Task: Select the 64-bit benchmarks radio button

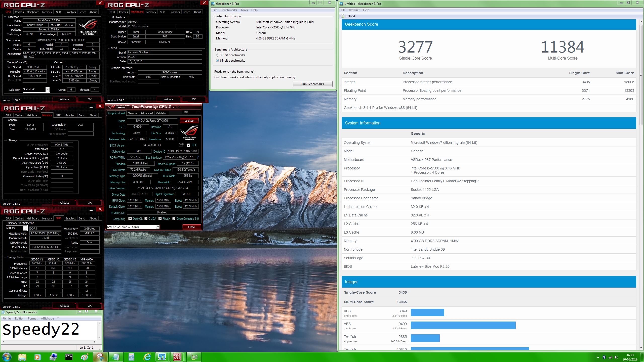Action: click(x=218, y=61)
